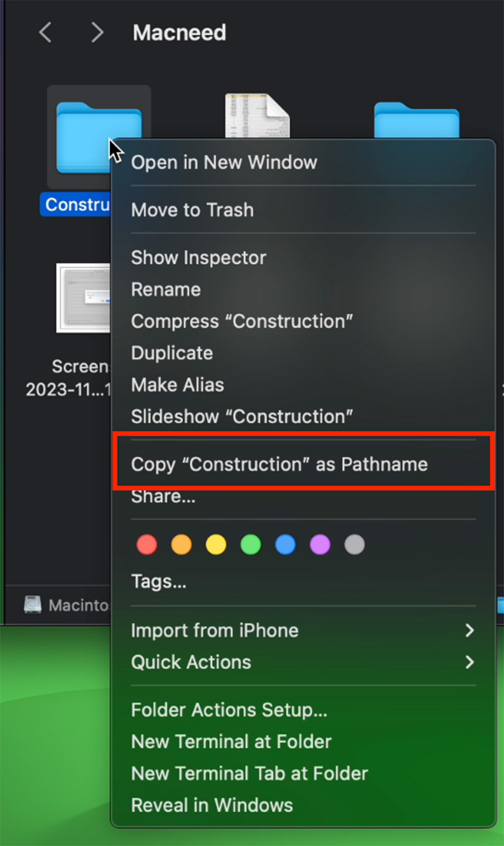Select the Screenshot 2023-11 thumbnail

pyautogui.click(x=83, y=298)
